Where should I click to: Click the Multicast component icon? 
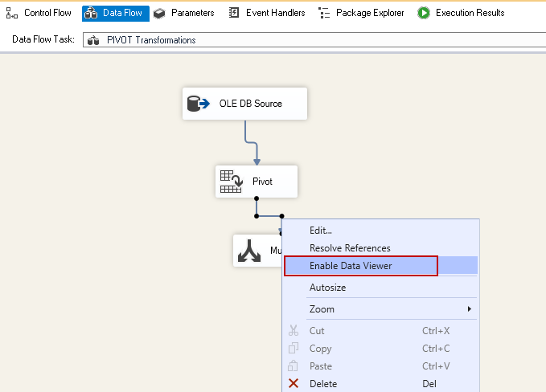coord(250,251)
